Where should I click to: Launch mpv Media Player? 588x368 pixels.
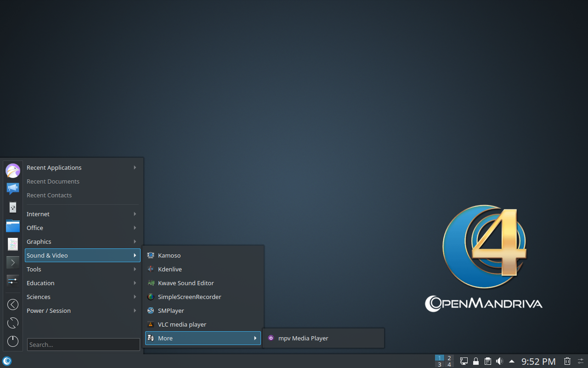(x=303, y=338)
